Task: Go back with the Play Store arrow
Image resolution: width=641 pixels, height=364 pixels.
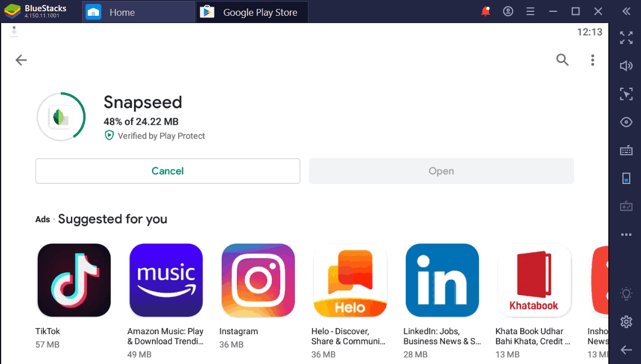Action: tap(21, 60)
